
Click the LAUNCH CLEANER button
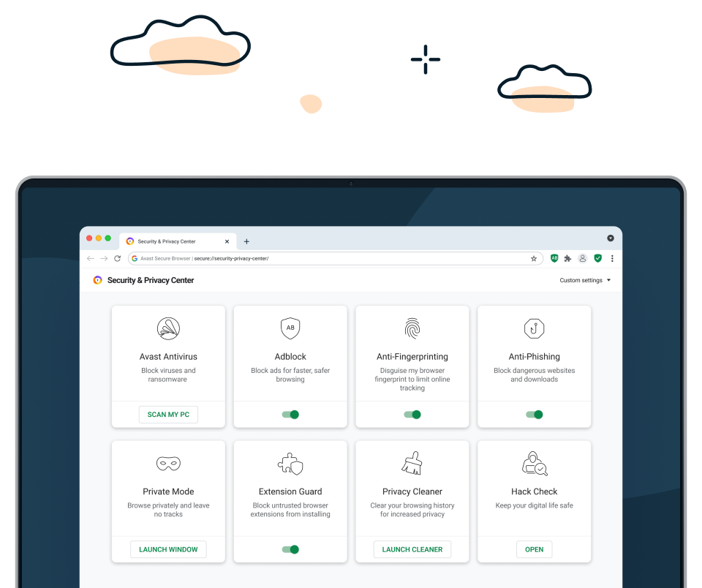point(412,549)
